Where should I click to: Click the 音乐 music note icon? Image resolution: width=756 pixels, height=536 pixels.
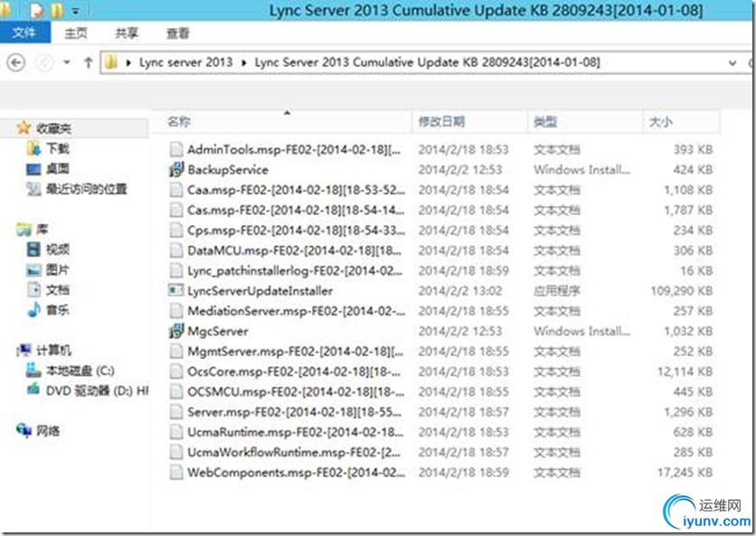tap(33, 310)
